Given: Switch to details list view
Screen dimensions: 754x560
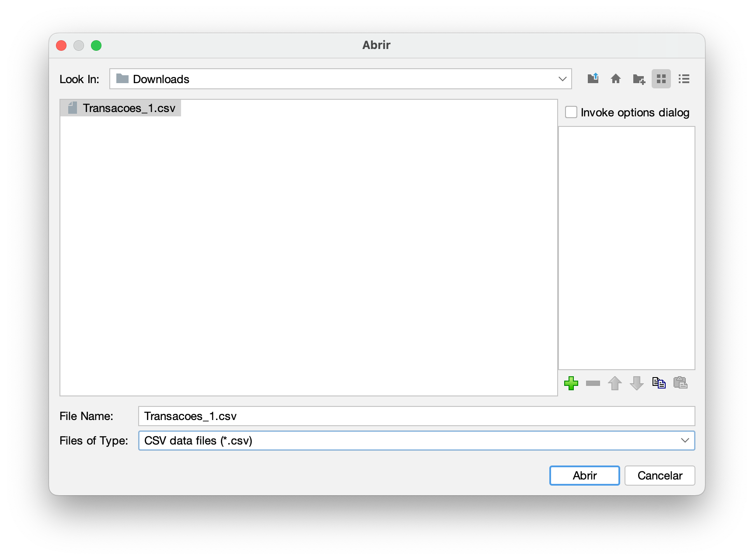Looking at the screenshot, I should click(x=684, y=79).
